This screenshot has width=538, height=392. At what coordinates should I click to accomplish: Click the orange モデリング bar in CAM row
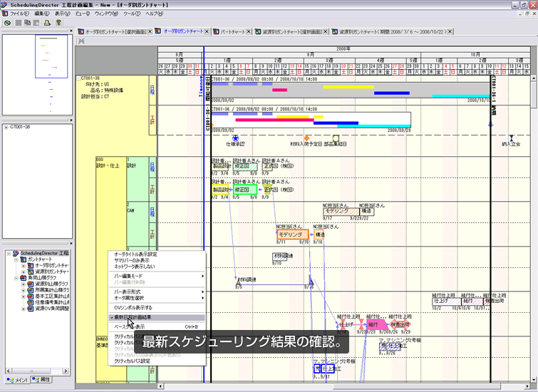pyautogui.click(x=293, y=234)
